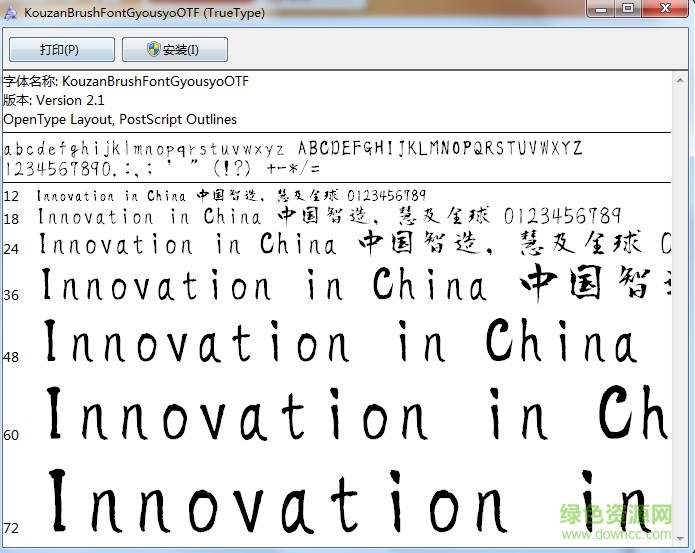The width and height of the screenshot is (695, 553).
Task: Click the OpenType Layout, PostScript Outlines text
Action: [x=120, y=120]
